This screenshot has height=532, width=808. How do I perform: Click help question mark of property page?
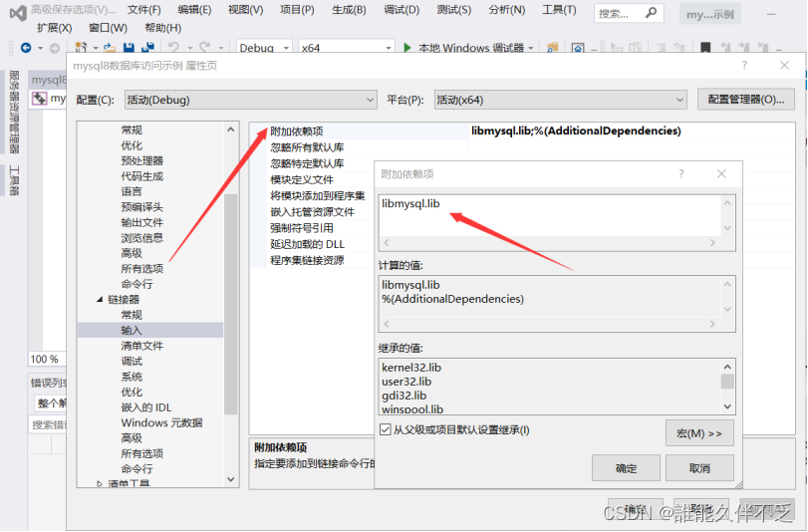coord(744,66)
